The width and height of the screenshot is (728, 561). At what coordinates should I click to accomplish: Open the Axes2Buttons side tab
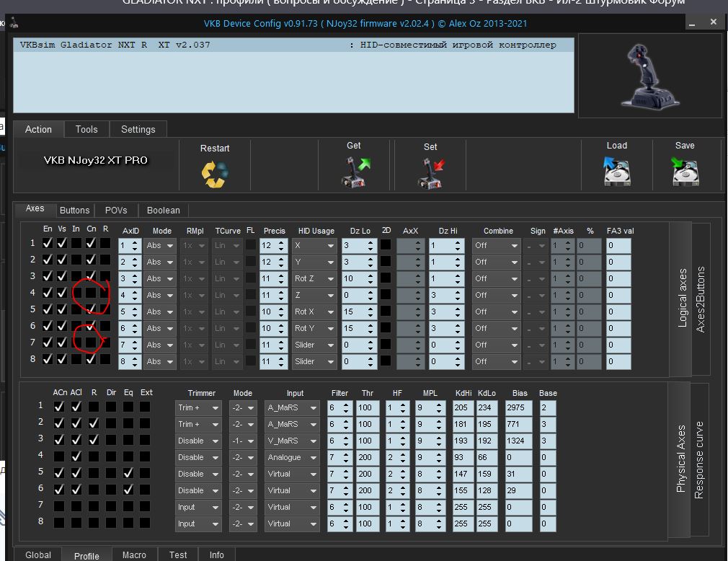(701, 299)
